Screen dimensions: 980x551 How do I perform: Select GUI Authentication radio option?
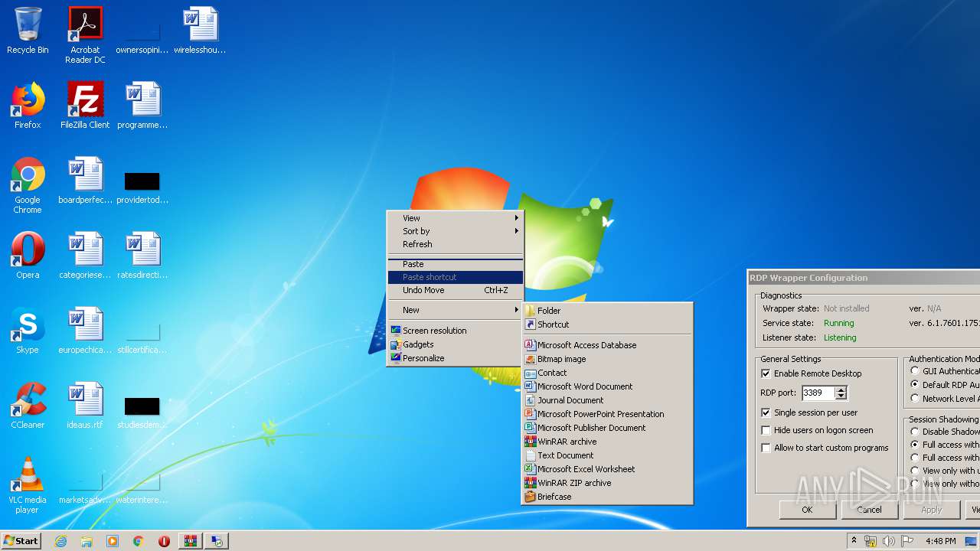915,371
